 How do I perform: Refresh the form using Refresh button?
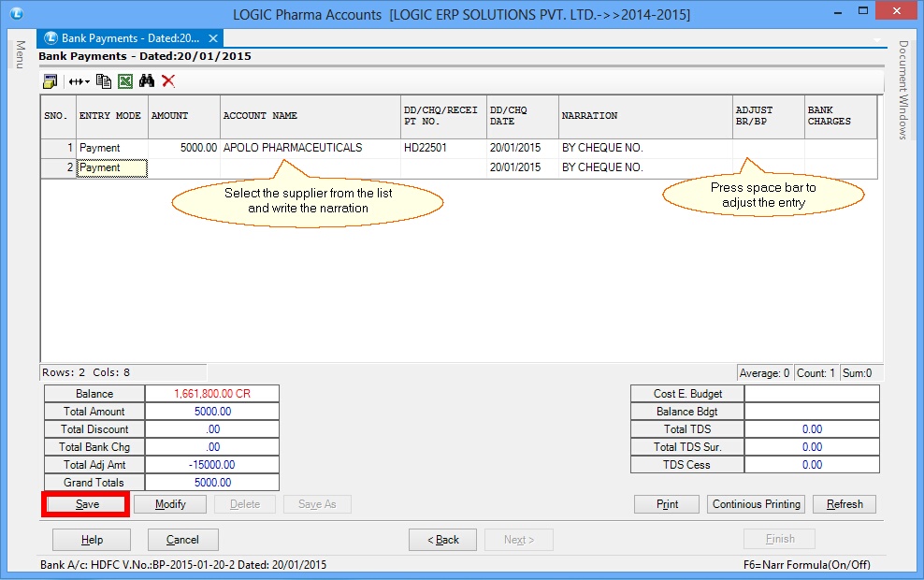pyautogui.click(x=845, y=504)
